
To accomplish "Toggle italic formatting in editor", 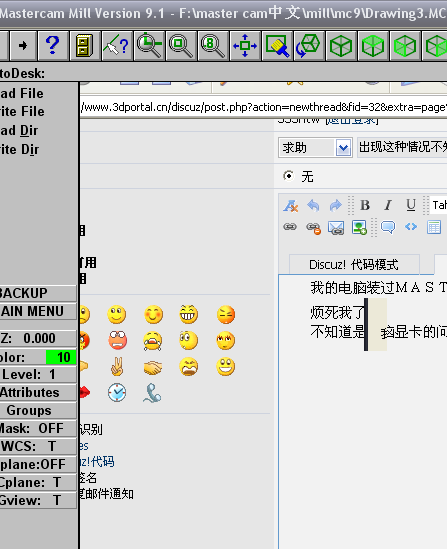I will pos(388,205).
